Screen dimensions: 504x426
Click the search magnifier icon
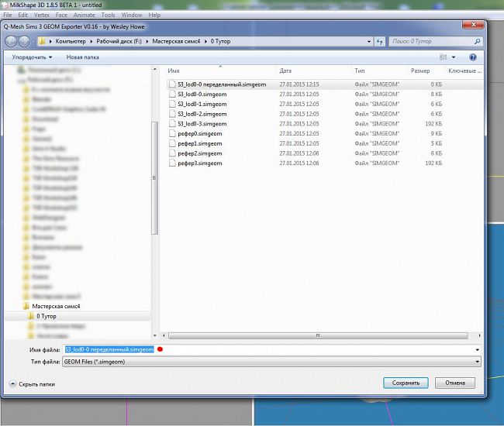coord(478,41)
